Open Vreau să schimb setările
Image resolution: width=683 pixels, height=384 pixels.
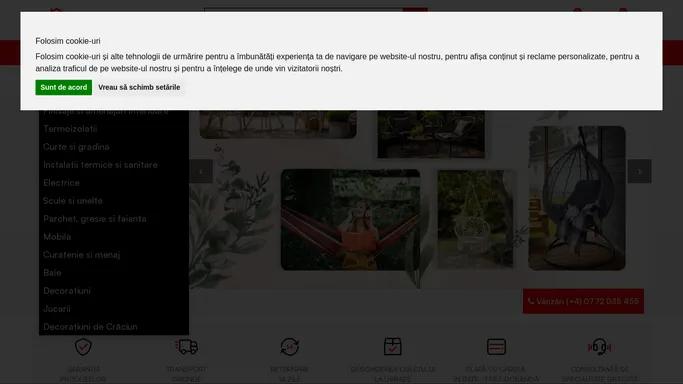tap(139, 87)
